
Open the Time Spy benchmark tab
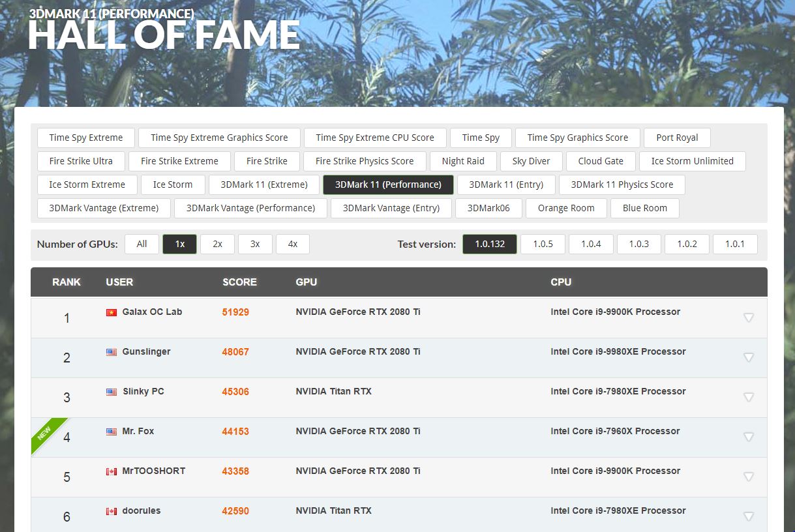(481, 138)
